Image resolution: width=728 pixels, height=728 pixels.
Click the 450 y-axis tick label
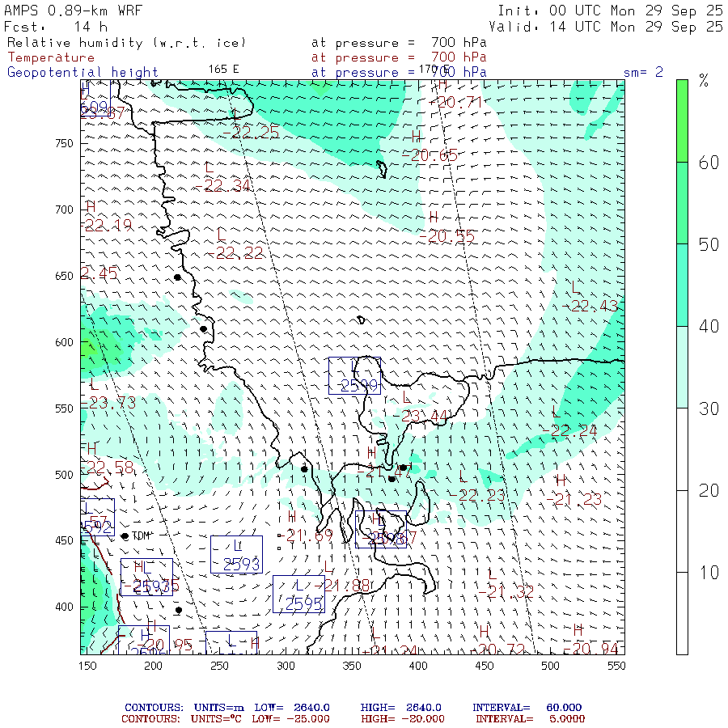pos(64,541)
